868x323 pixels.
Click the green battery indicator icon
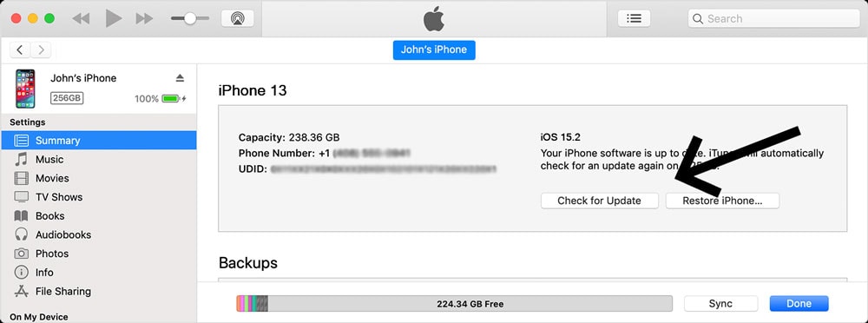point(170,99)
